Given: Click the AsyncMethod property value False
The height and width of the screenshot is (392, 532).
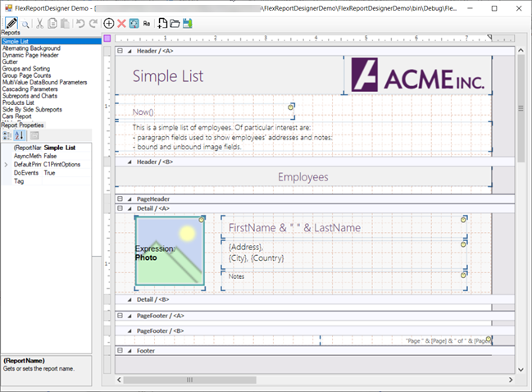Looking at the screenshot, I should coord(51,156).
